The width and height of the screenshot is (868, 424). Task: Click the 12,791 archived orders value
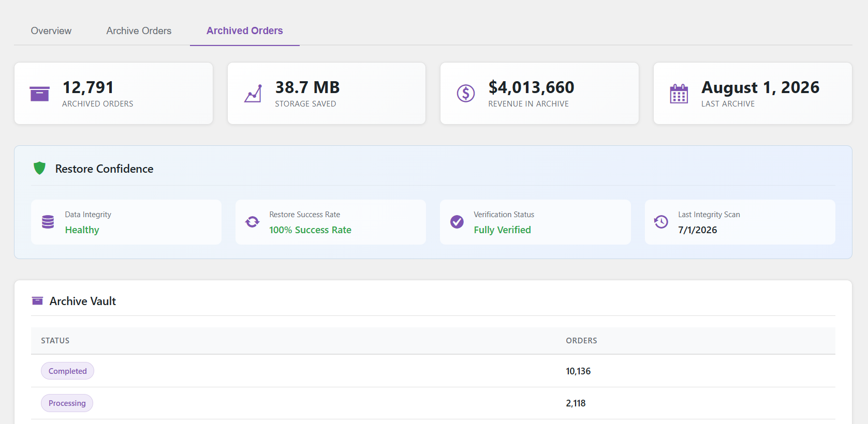[x=88, y=87]
